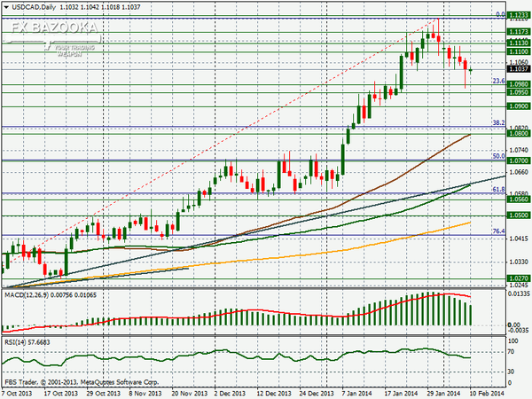The image size is (532, 399).
Task: Select the USDCAD,Daily chart title
Action: coord(34,7)
